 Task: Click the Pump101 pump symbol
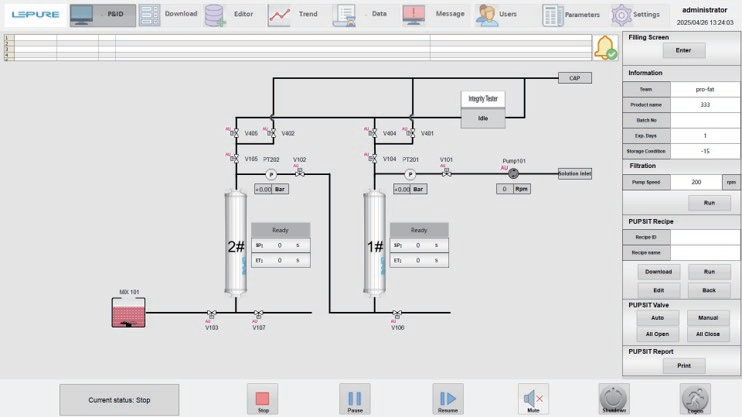514,173
